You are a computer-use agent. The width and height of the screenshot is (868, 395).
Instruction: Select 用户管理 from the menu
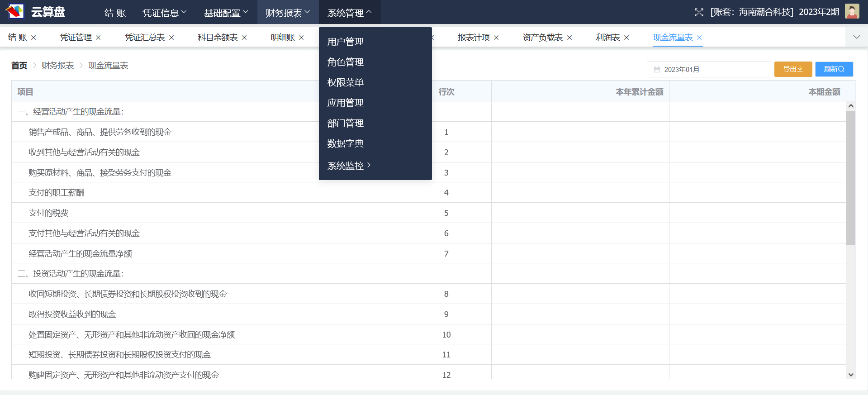[346, 42]
